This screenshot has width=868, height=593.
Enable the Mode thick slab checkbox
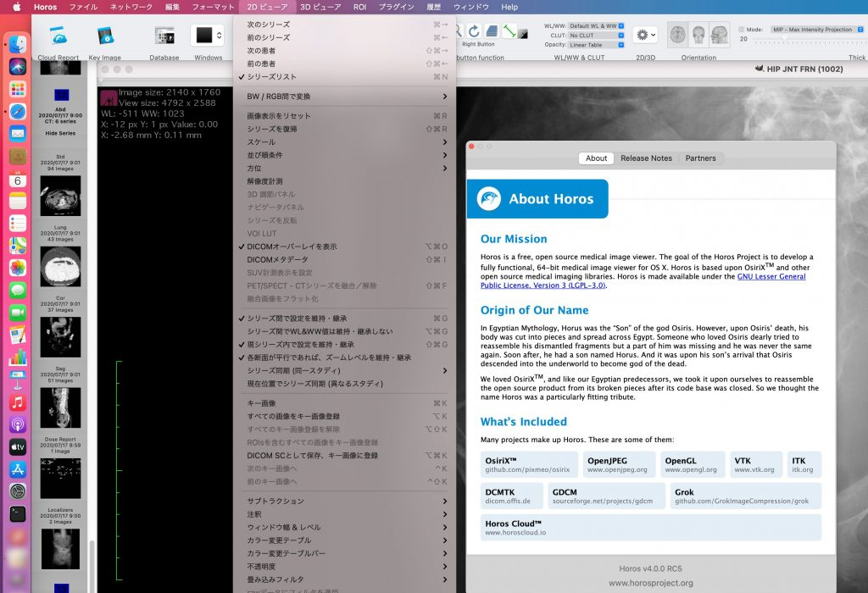click(742, 30)
